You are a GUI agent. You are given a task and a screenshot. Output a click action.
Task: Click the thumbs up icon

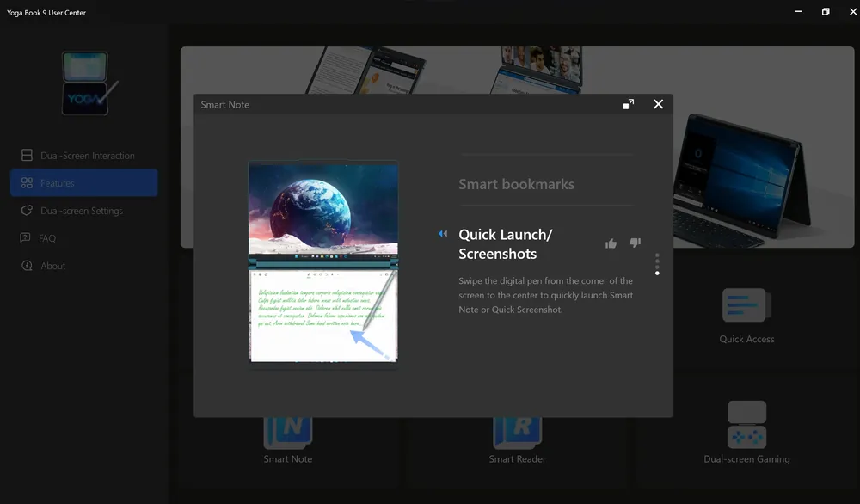(611, 243)
